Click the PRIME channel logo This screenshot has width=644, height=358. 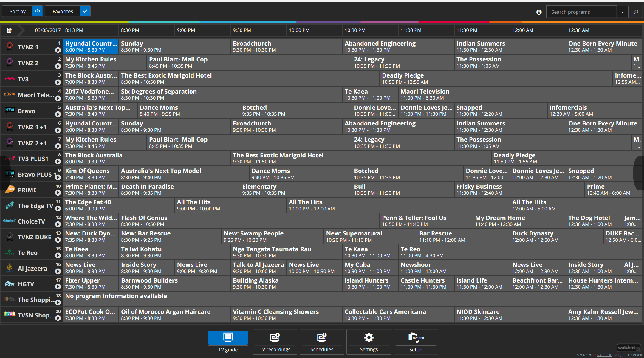pos(10,190)
